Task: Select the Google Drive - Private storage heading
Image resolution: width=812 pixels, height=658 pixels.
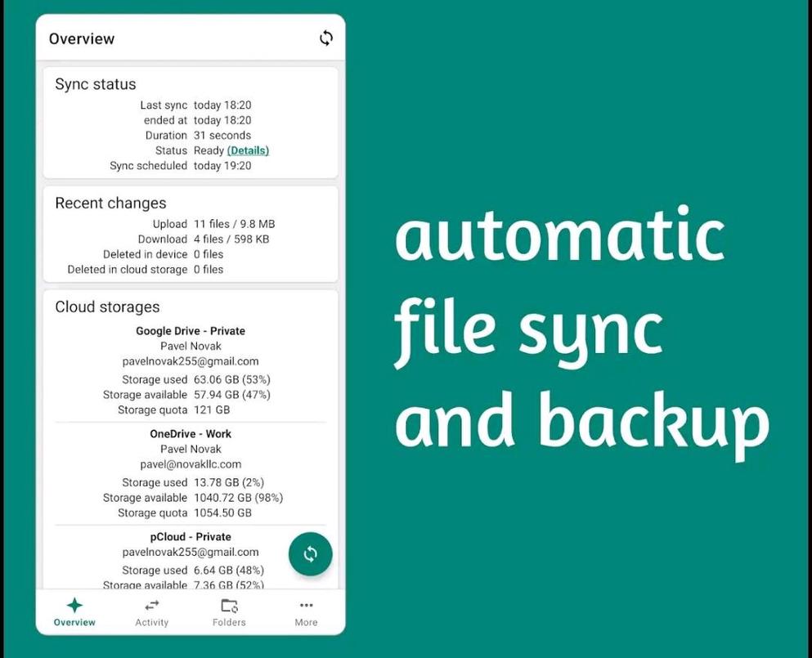Action: pyautogui.click(x=191, y=331)
